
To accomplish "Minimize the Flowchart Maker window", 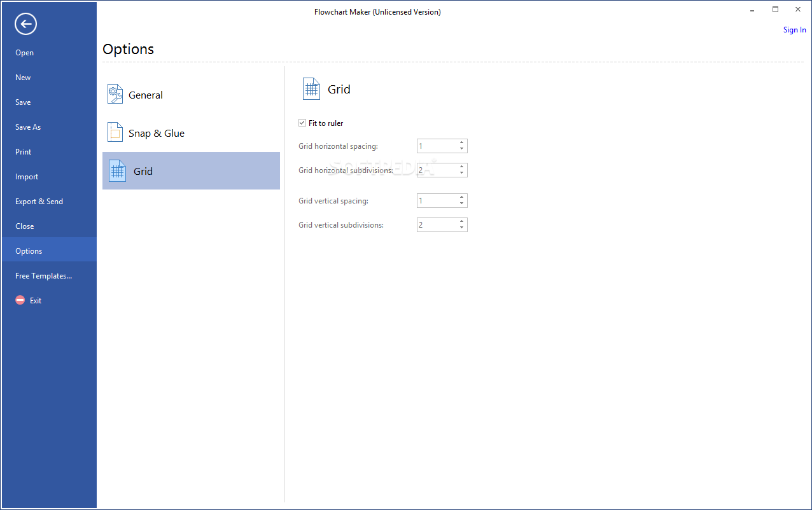I will [x=752, y=10].
